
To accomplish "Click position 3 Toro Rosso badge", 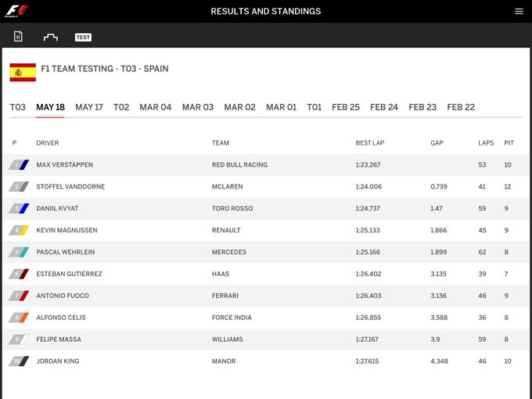I will [19, 208].
